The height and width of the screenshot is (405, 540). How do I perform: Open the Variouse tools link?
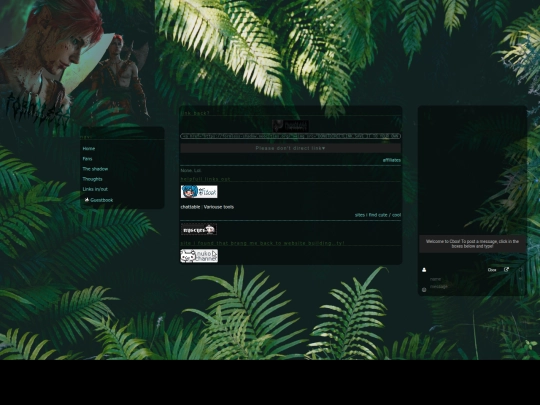tap(219, 207)
